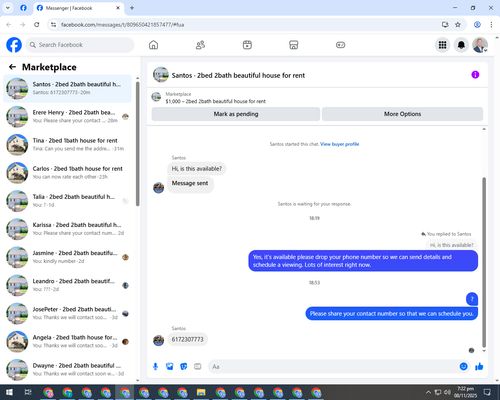Go to the Home feed icon
Image resolution: width=500 pixels, height=400 pixels.
153,45
